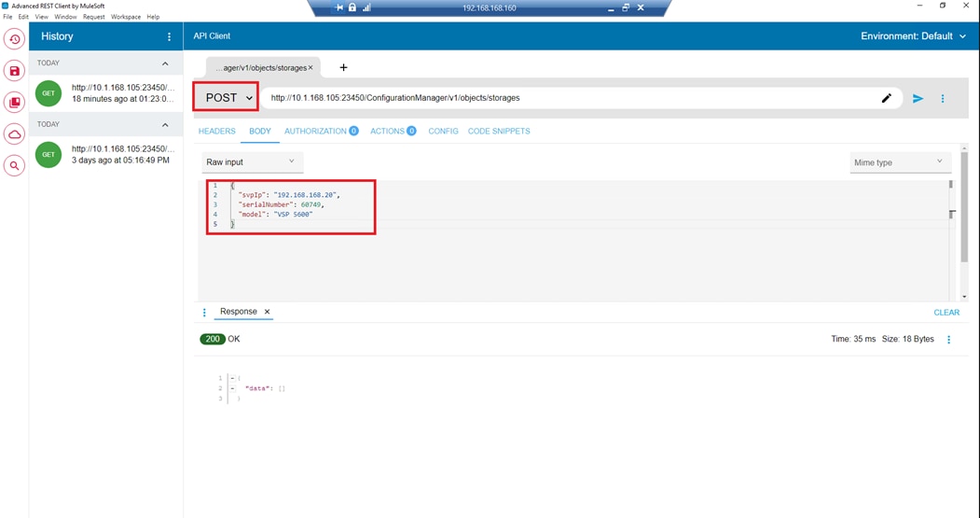Click the svpIp line in body
This screenshot has width=980, height=518.
point(289,195)
